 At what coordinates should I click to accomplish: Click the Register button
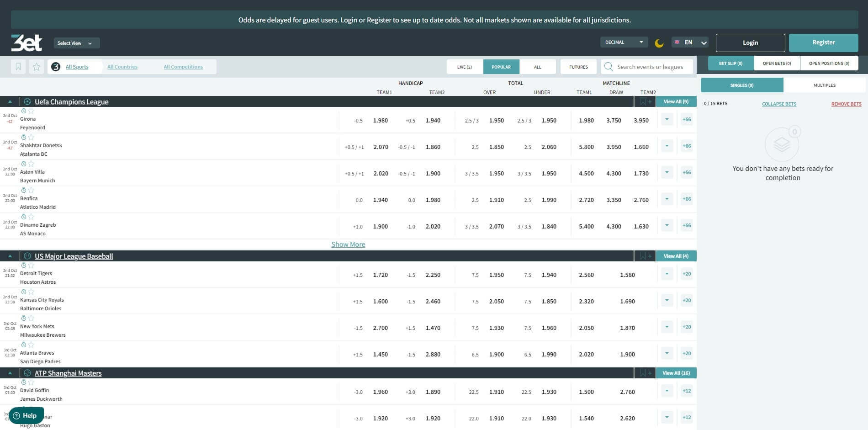pyautogui.click(x=823, y=42)
